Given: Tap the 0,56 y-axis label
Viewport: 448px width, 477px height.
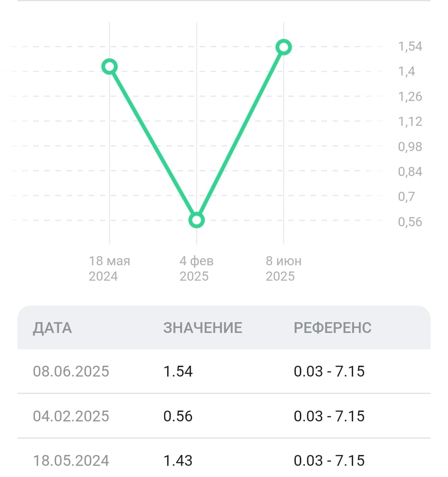Looking at the screenshot, I should 410,221.
